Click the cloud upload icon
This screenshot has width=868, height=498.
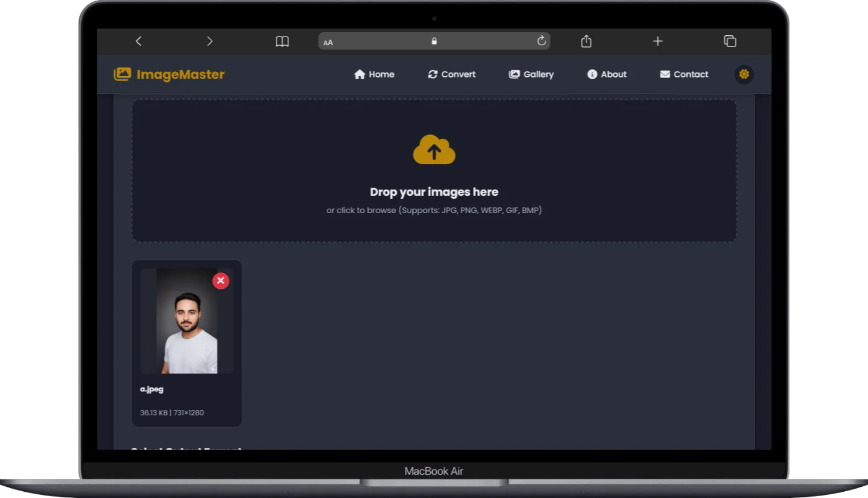click(434, 150)
